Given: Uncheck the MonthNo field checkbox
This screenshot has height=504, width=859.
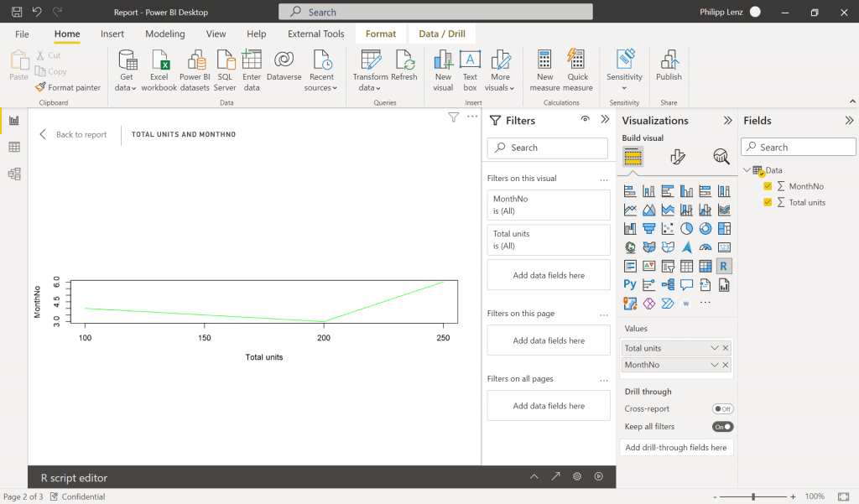Looking at the screenshot, I should click(768, 186).
